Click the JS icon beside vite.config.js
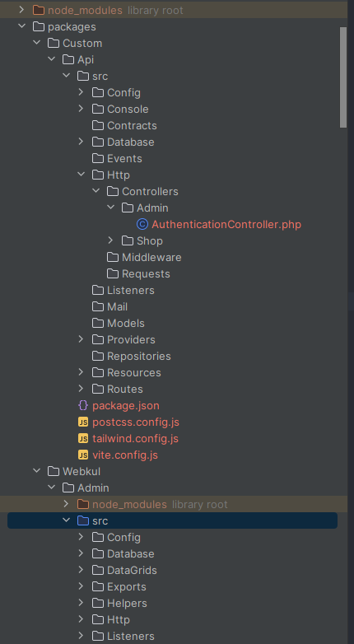The width and height of the screenshot is (354, 644). tap(83, 455)
